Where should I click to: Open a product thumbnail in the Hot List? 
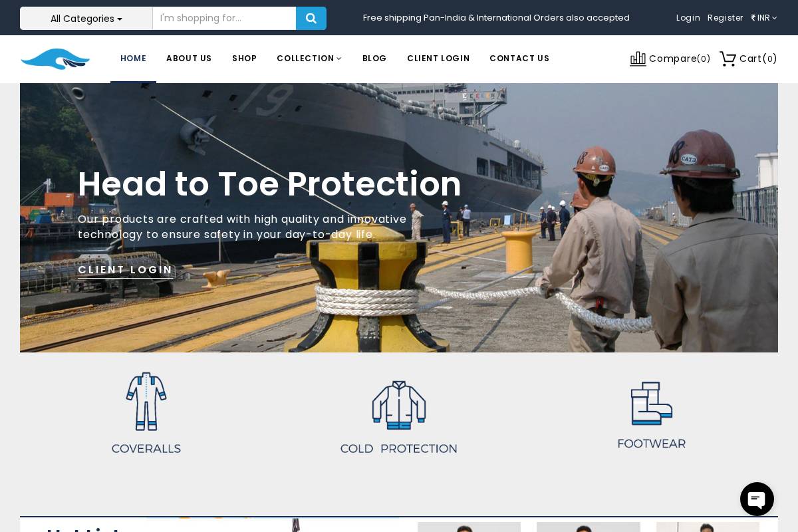tap(469, 527)
